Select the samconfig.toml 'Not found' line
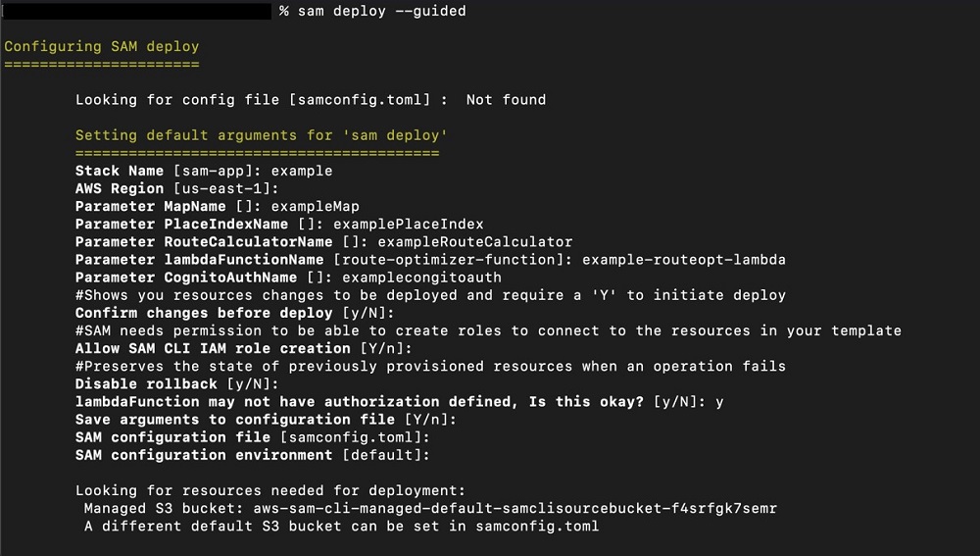 point(311,100)
